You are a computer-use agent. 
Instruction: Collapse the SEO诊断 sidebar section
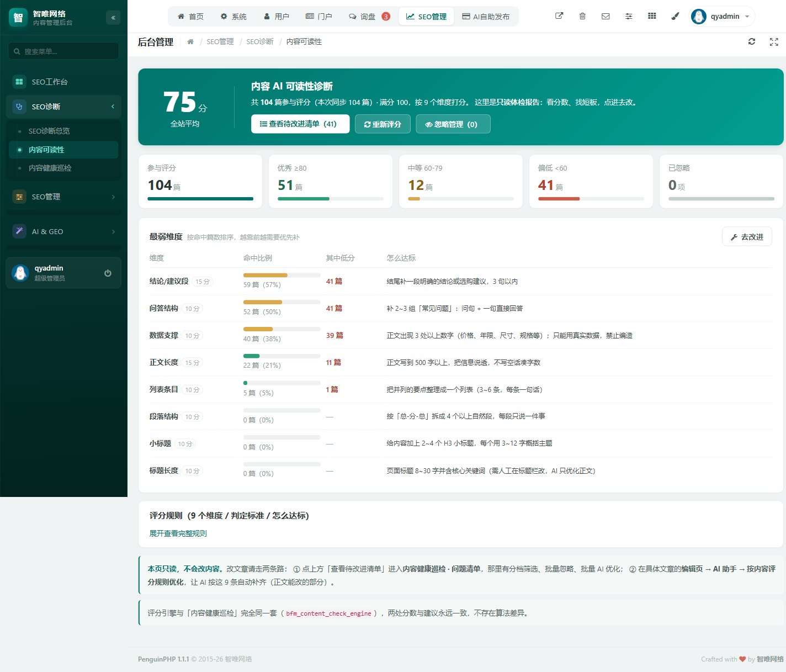[63, 107]
